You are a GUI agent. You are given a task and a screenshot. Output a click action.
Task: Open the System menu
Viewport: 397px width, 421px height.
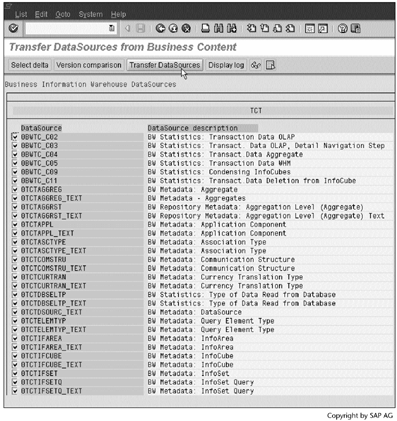click(x=91, y=14)
